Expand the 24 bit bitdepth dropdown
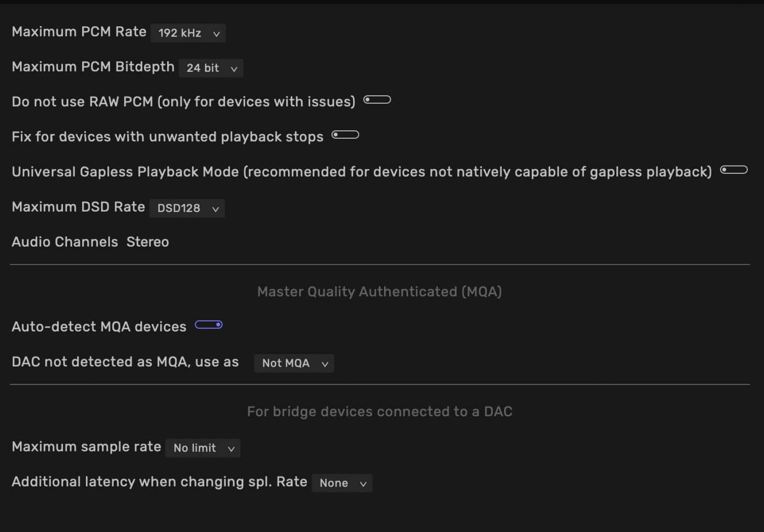The height and width of the screenshot is (532, 764). (x=211, y=68)
